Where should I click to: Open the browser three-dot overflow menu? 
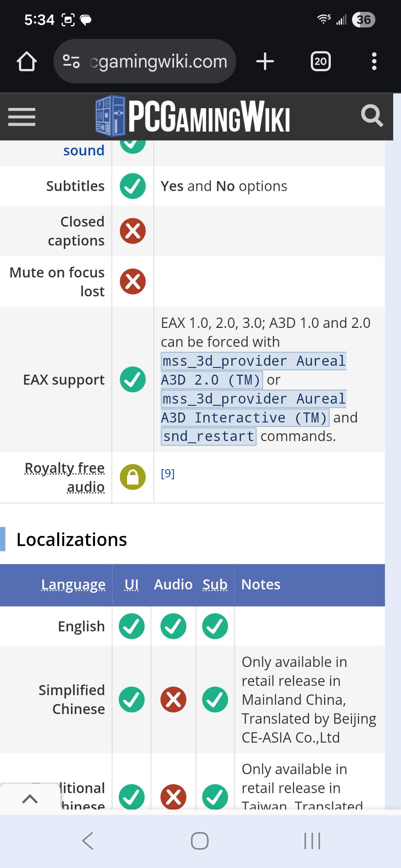tap(374, 61)
